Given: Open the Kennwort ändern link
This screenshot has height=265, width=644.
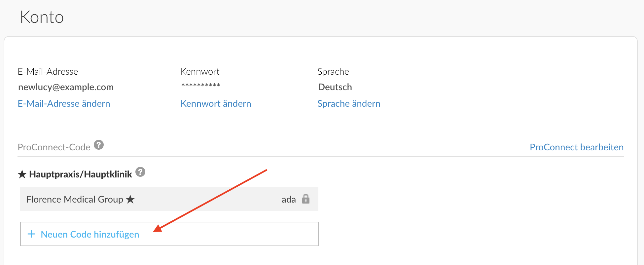Looking at the screenshot, I should click(x=216, y=103).
